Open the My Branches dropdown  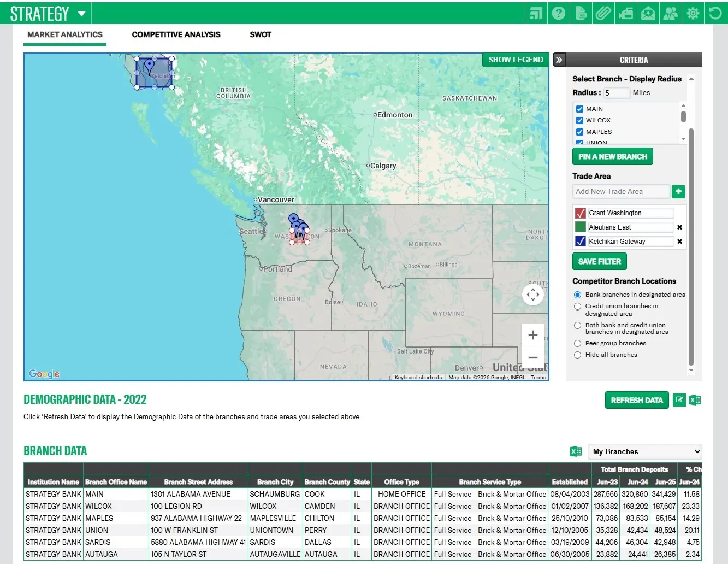[645, 451]
